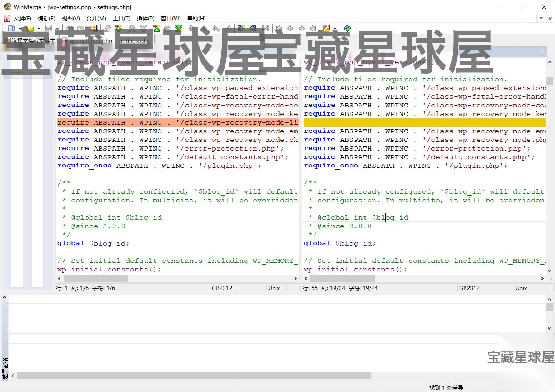This screenshot has height=392, width=555.
Task: Click diff pane bottom horizontal scrollbar thumb
Action: pos(194,376)
